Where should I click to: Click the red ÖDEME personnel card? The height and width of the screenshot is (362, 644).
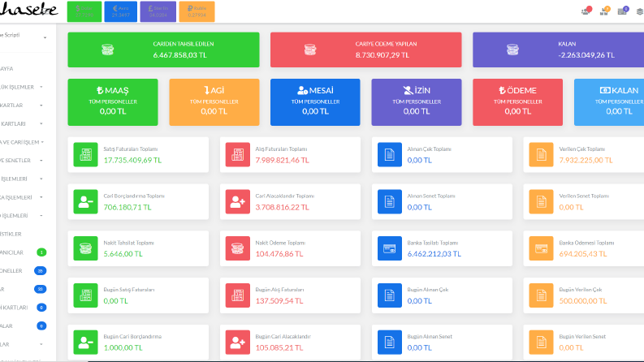517,102
